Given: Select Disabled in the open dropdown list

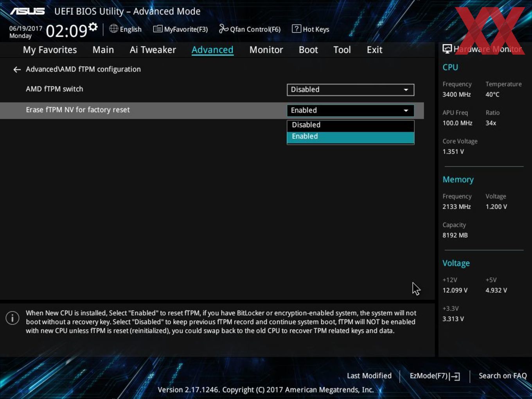Looking at the screenshot, I should tap(350, 125).
